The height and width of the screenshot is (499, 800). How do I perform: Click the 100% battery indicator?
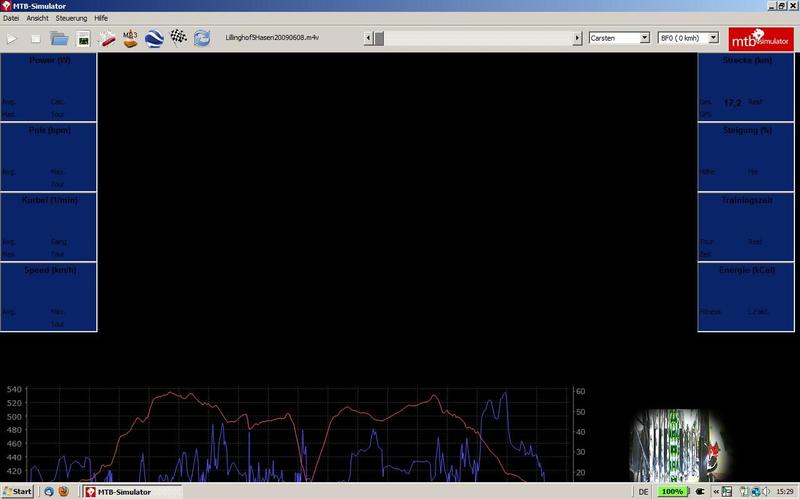click(x=672, y=491)
